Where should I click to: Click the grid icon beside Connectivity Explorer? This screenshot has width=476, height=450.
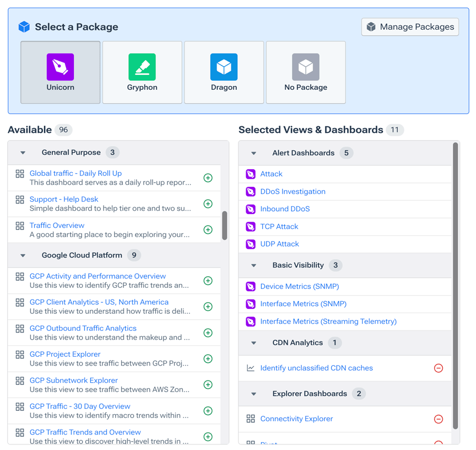click(250, 419)
